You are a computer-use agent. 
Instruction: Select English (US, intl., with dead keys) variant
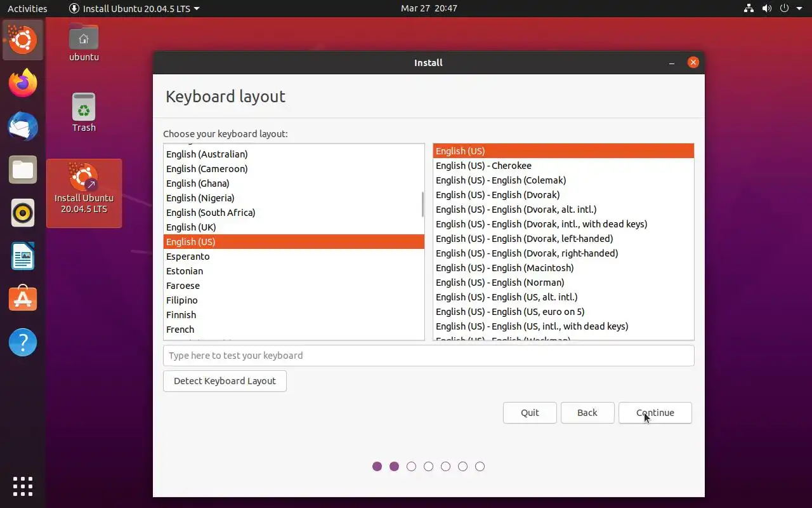click(x=563, y=326)
